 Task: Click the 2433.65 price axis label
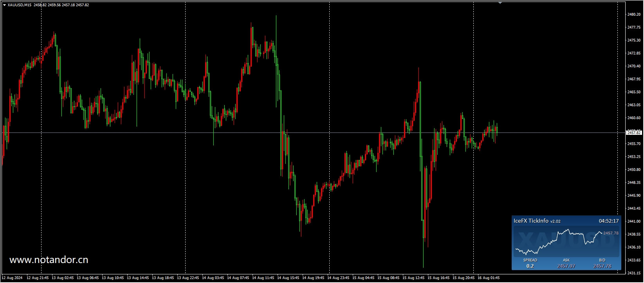point(634,260)
